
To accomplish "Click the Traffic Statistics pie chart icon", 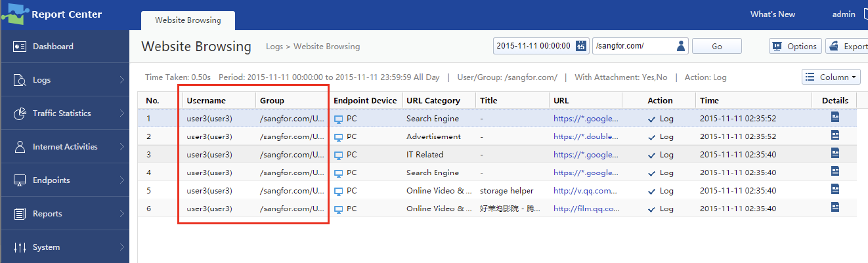I will click(x=20, y=113).
